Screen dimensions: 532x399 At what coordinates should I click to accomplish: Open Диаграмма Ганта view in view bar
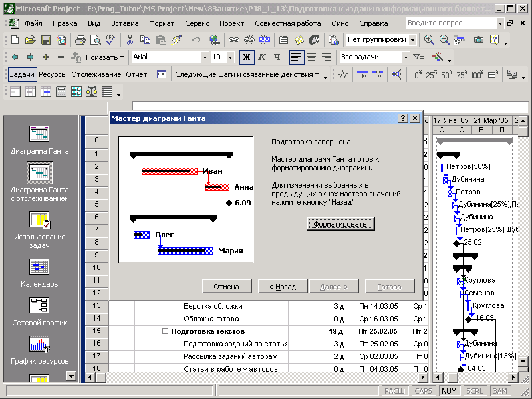coord(39,140)
